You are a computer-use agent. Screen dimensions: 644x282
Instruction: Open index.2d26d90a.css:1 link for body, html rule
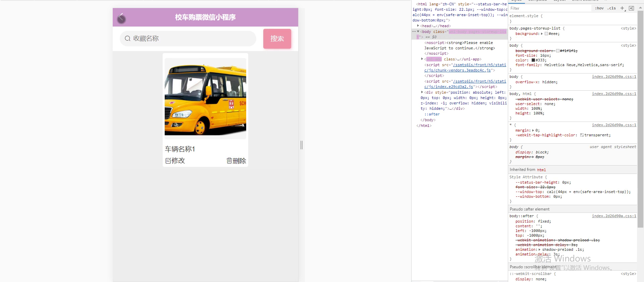[614, 94]
